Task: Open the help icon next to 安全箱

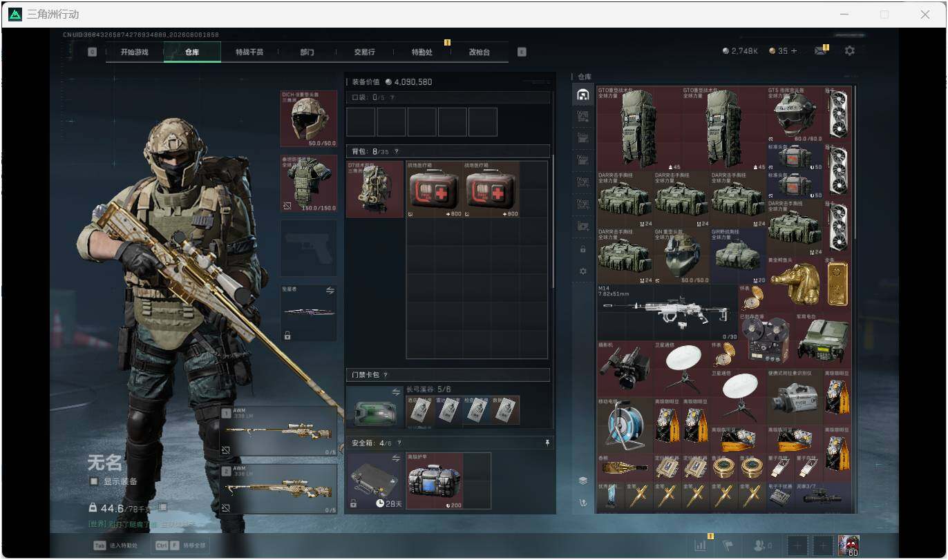Action: 399,443
